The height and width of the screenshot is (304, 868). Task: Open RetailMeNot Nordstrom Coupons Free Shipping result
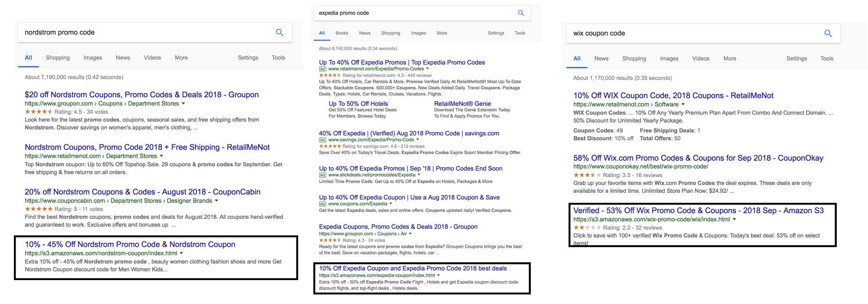click(x=147, y=147)
